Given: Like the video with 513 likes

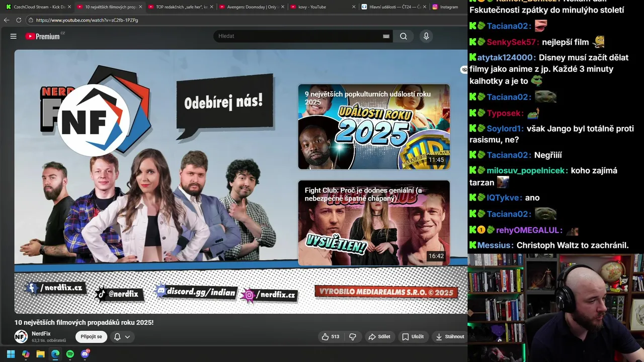Looking at the screenshot, I should click(331, 337).
